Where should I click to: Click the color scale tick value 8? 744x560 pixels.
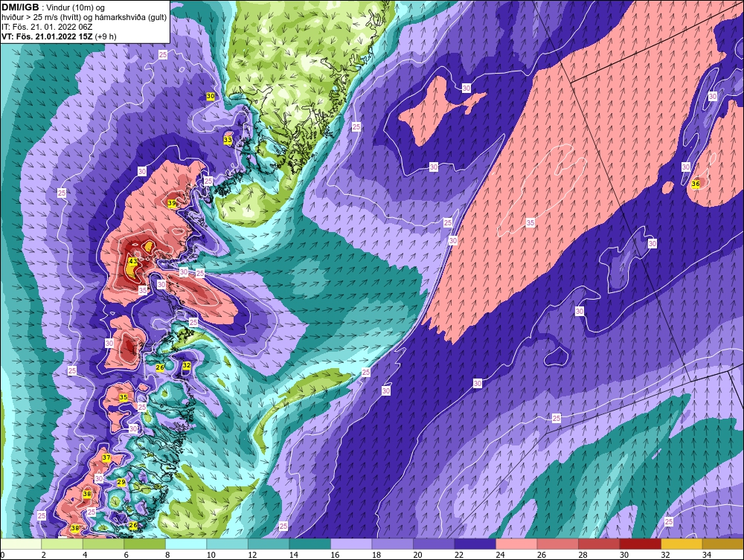168,555
